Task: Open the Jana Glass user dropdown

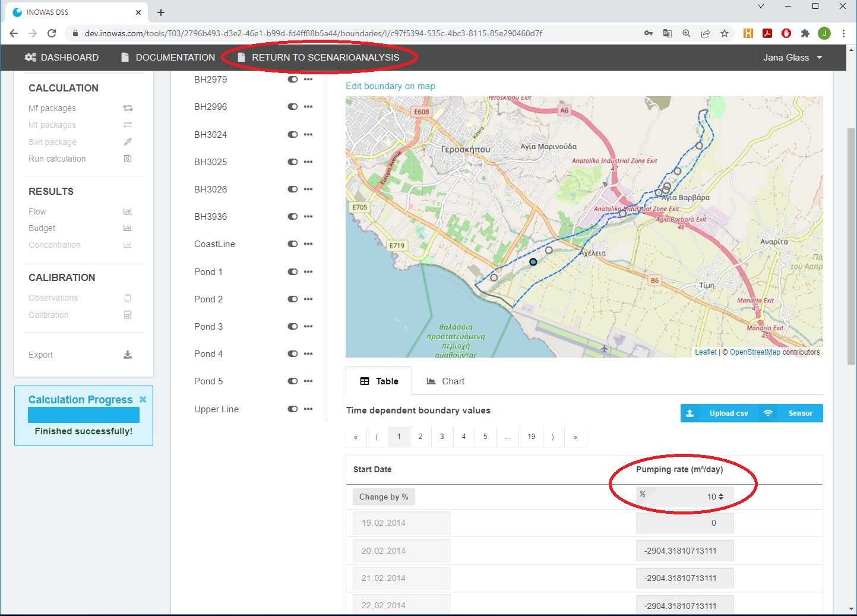Action: (792, 58)
